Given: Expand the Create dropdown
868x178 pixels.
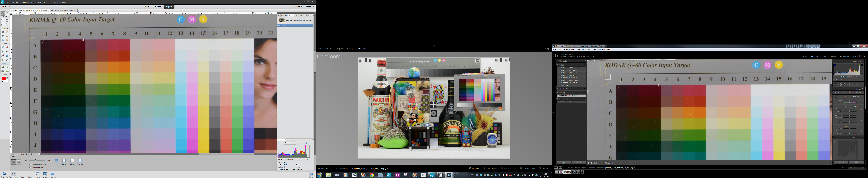Looking at the screenshot, I should [298, 6].
